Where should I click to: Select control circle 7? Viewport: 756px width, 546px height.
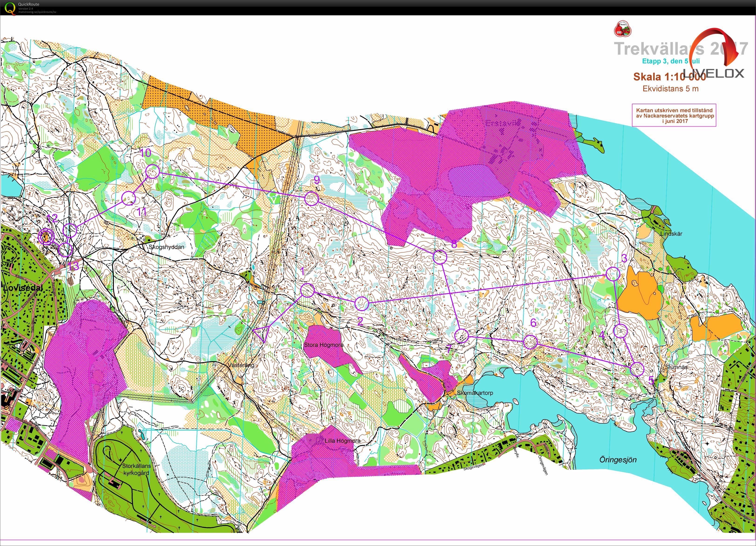click(462, 336)
